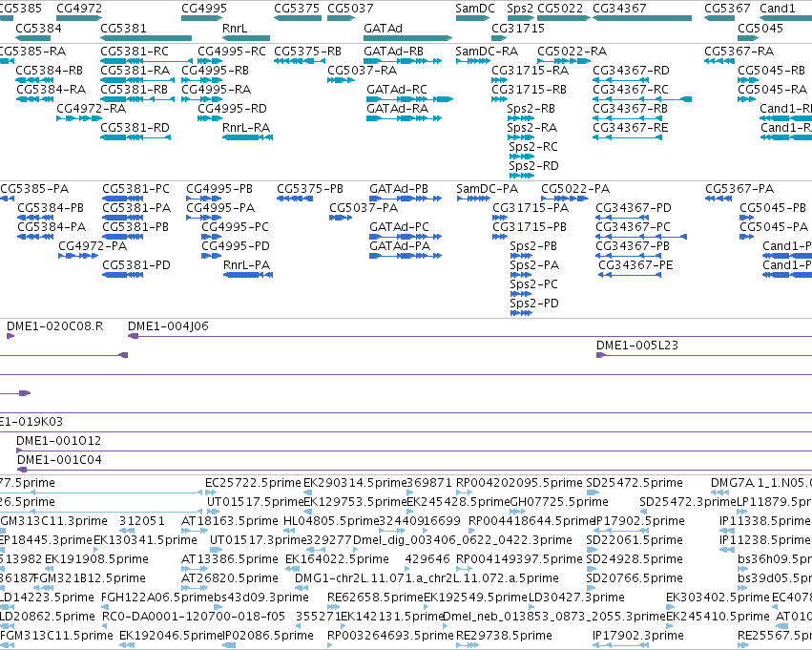Click EST EC25722.5prime
The width and height of the screenshot is (812, 650).
[x=253, y=483]
